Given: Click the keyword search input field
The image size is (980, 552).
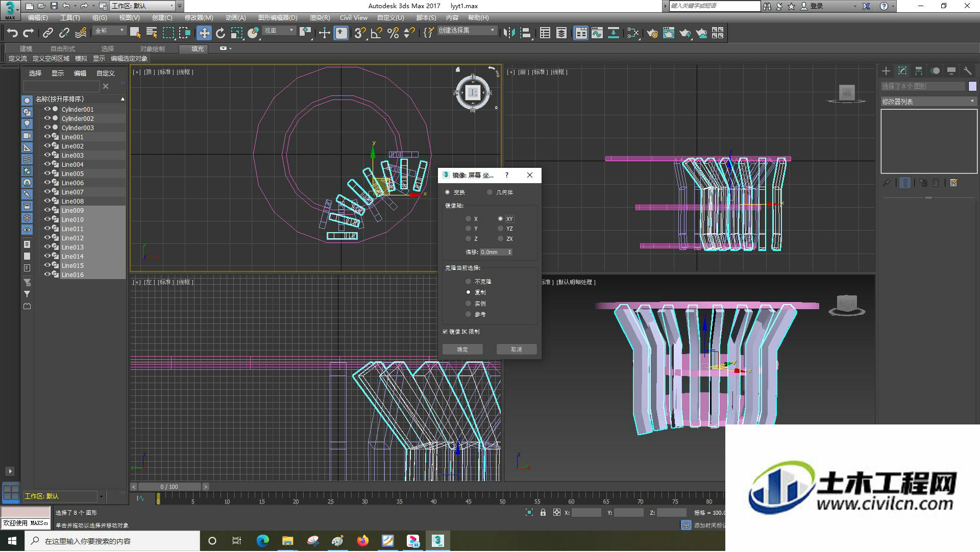Looking at the screenshot, I should 715,6.
